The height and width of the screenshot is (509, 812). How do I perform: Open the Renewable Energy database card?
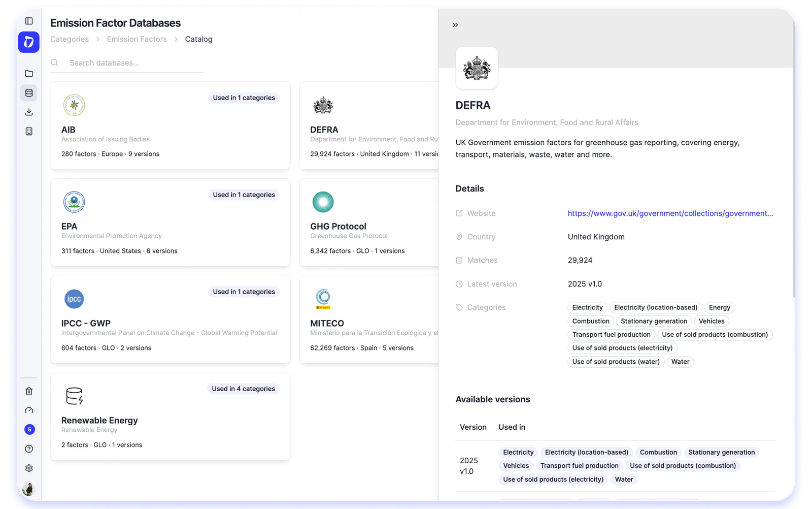click(171, 417)
